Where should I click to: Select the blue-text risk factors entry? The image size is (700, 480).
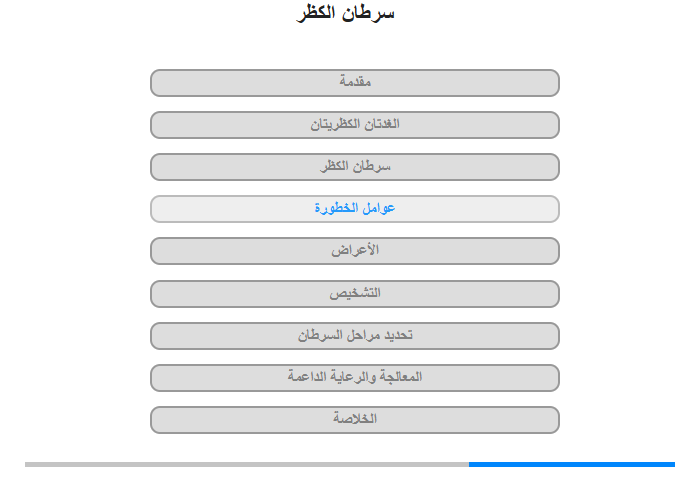point(354,209)
